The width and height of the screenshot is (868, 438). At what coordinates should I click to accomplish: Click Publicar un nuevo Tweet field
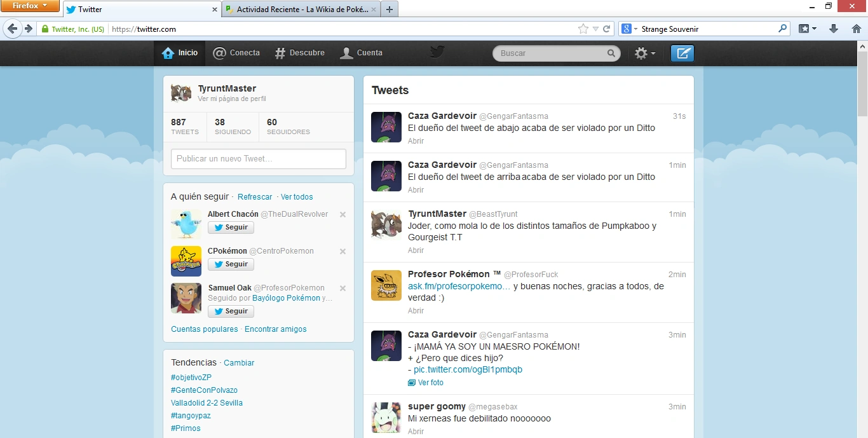259,159
